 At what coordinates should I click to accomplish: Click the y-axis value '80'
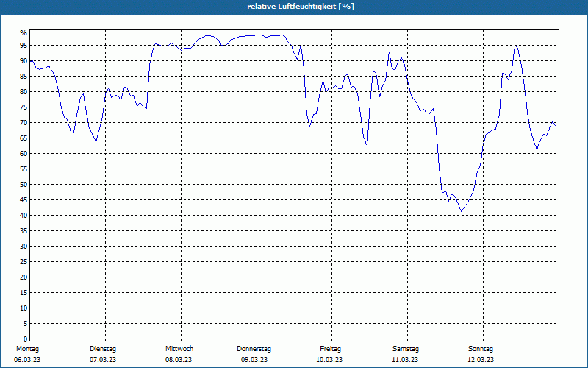click(24, 91)
